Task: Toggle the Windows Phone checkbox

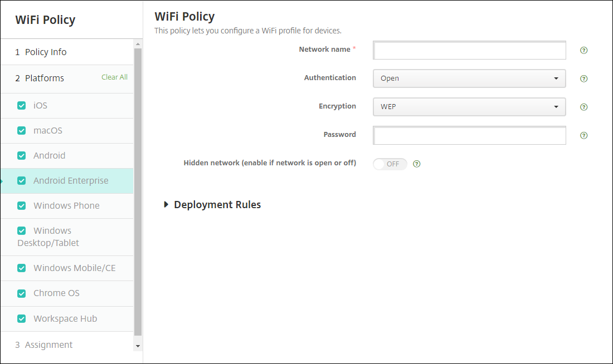Action: [22, 206]
